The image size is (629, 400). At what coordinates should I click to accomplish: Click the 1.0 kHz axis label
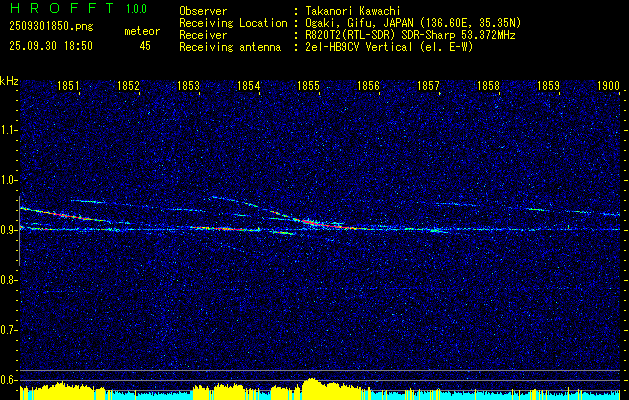click(8, 180)
